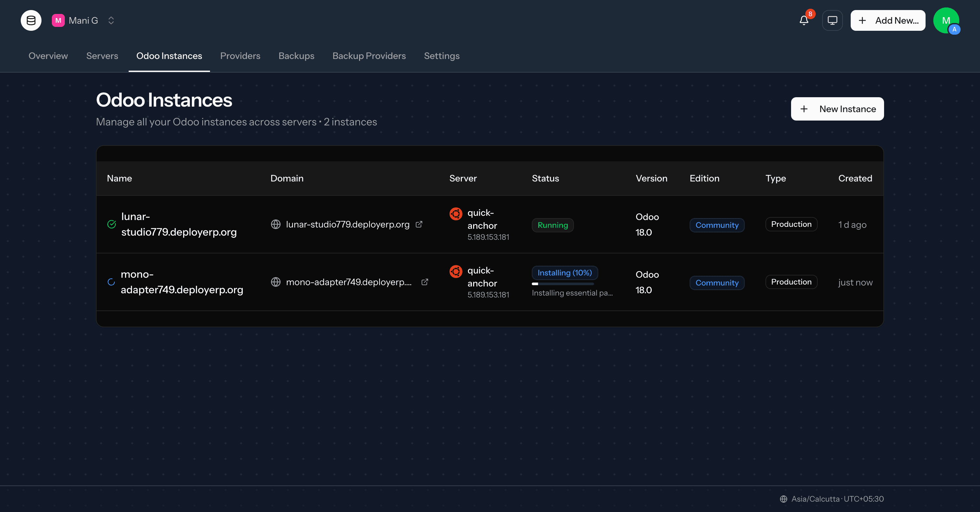Click Production badge in mono-adapter749 row
The image size is (980, 512).
(x=791, y=282)
